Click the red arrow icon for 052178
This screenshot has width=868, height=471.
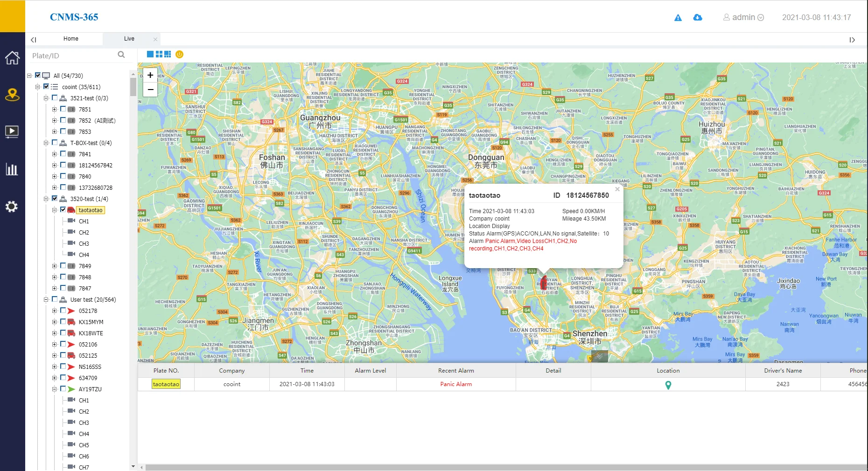pos(71,311)
